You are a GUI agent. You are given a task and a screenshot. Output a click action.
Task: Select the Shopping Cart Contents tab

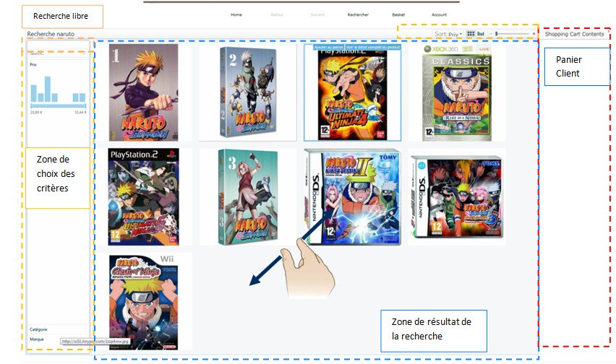574,34
